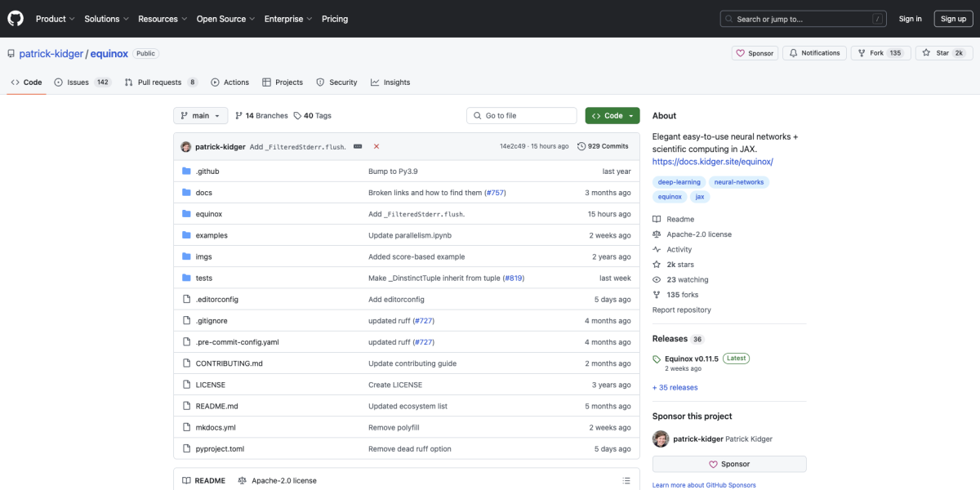Switch to the Issues tab

coord(82,82)
